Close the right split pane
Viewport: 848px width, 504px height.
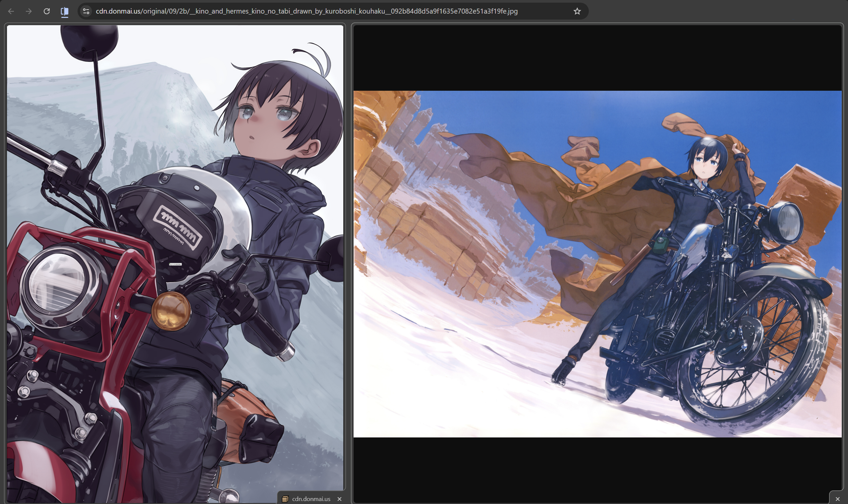[x=837, y=499]
